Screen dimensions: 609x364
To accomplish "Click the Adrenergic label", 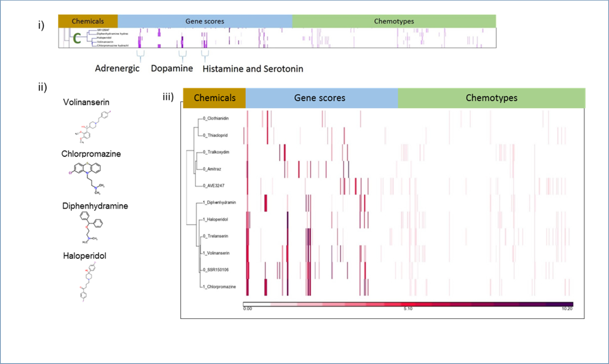I will tap(117, 68).
